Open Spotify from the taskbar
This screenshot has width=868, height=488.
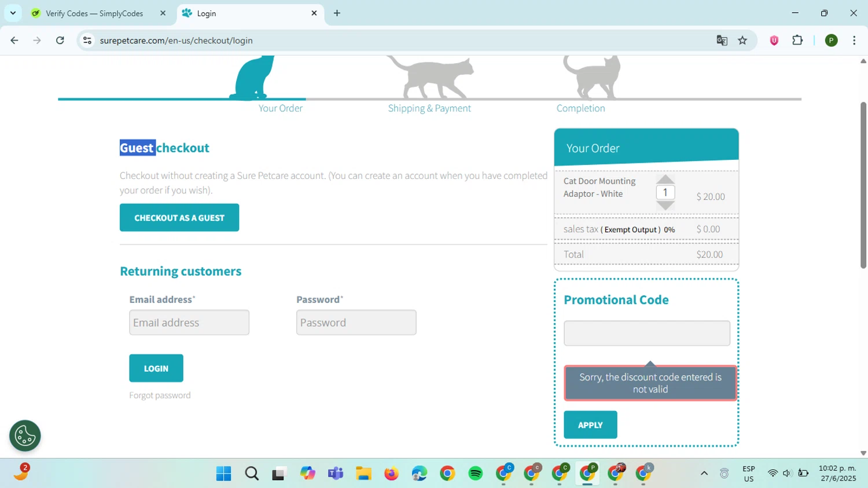click(476, 474)
